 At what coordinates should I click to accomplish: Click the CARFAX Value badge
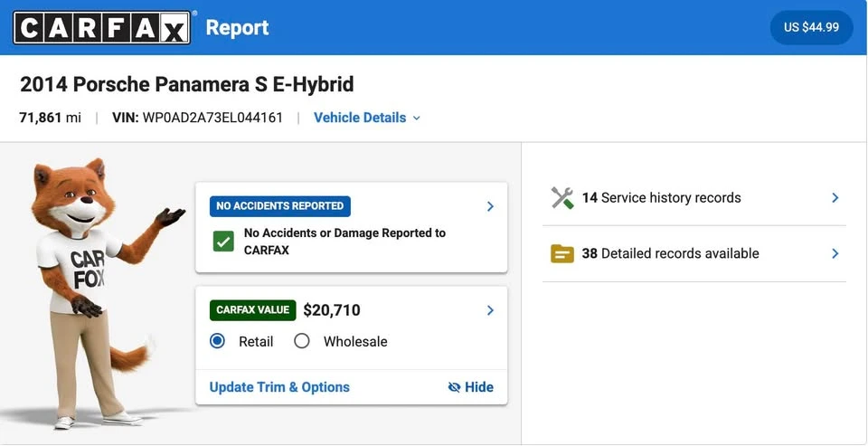coord(253,310)
